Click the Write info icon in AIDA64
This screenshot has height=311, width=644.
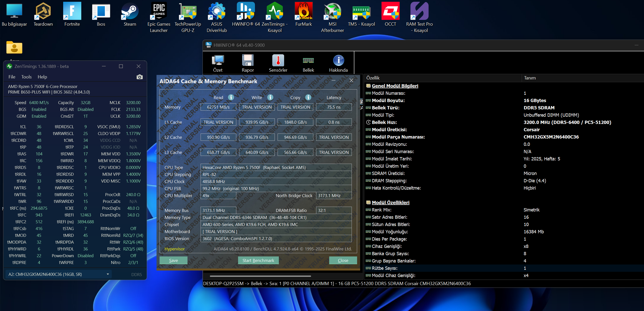pyautogui.click(x=270, y=97)
